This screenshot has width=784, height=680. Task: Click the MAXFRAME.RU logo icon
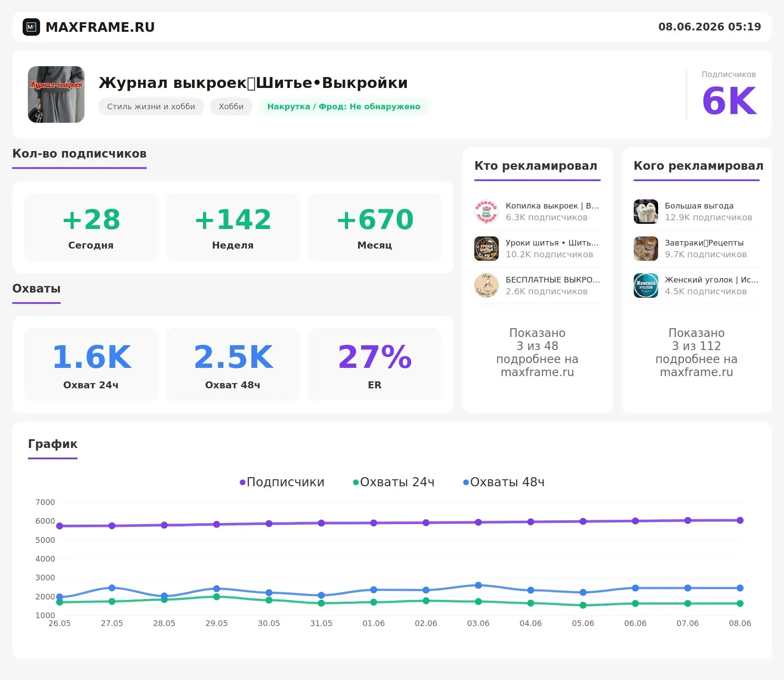(31, 27)
